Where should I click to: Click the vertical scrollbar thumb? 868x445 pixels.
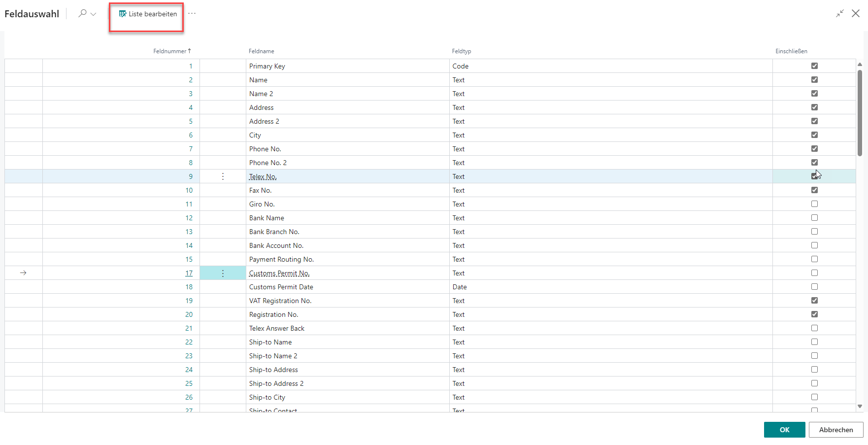coord(860,113)
